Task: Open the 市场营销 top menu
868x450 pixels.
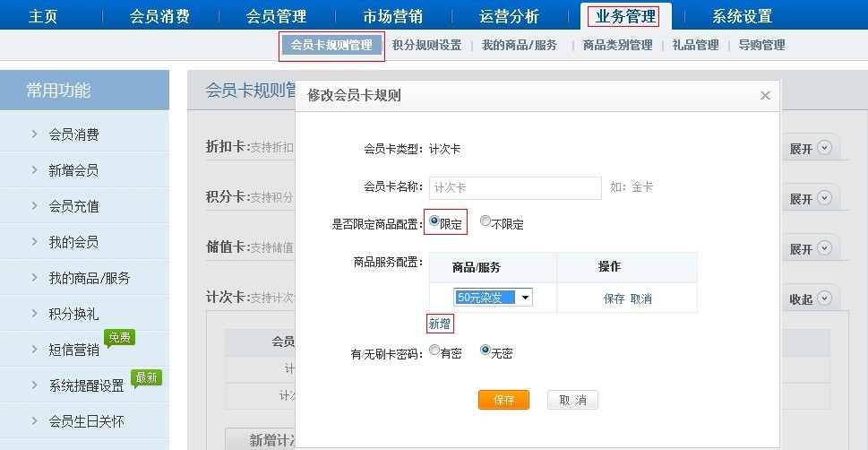Action: [x=395, y=16]
